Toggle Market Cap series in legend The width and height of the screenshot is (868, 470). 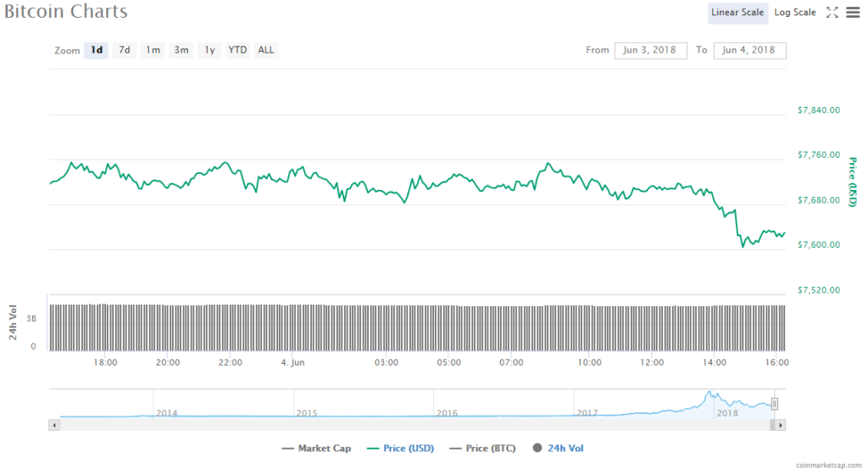click(x=320, y=448)
